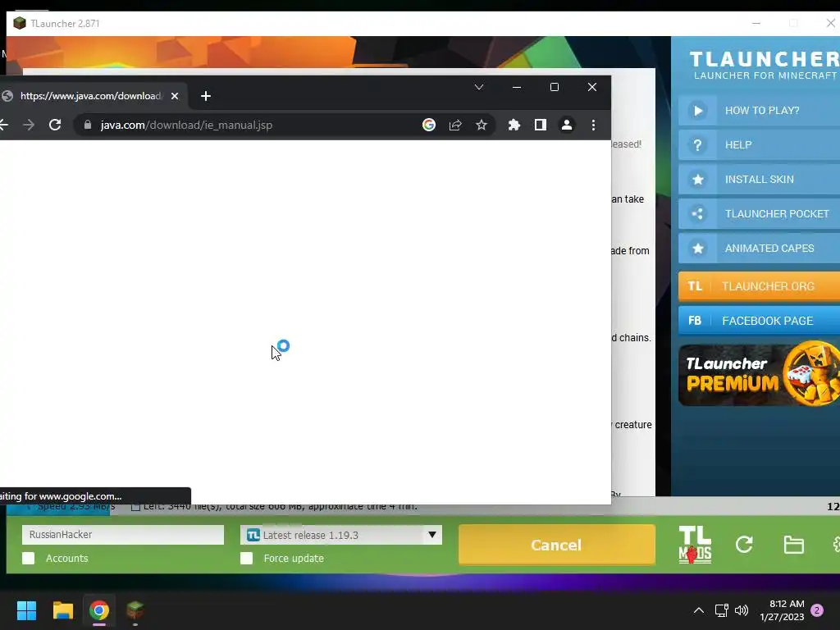Open Chrome three-dot menu
This screenshot has width=840, height=630.
coord(593,125)
